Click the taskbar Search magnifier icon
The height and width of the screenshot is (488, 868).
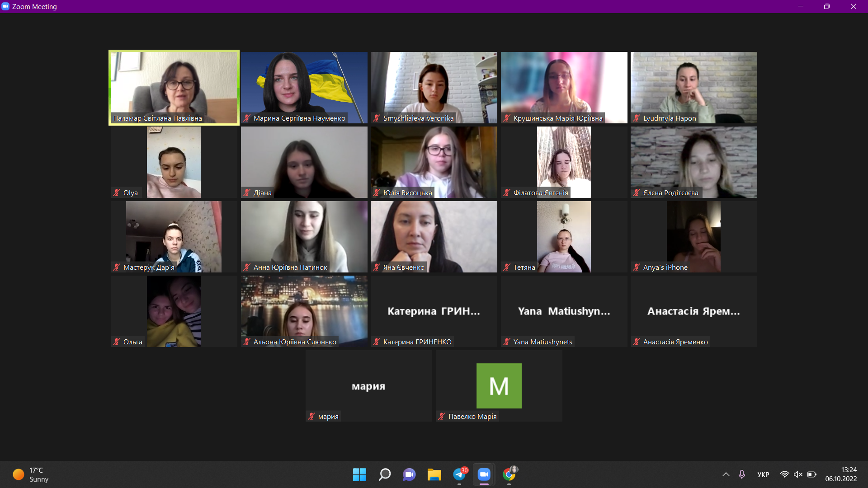[x=385, y=474]
